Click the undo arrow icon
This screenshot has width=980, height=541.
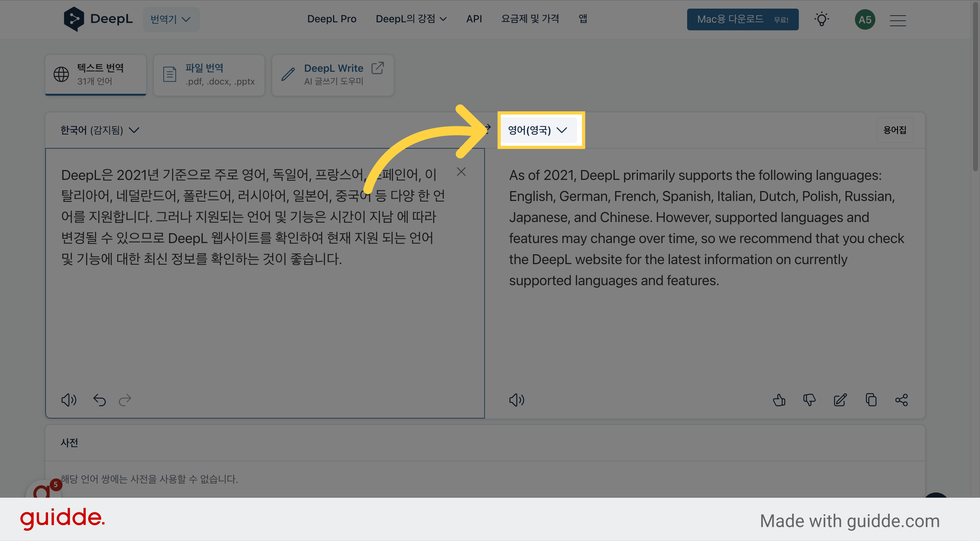pos(100,400)
